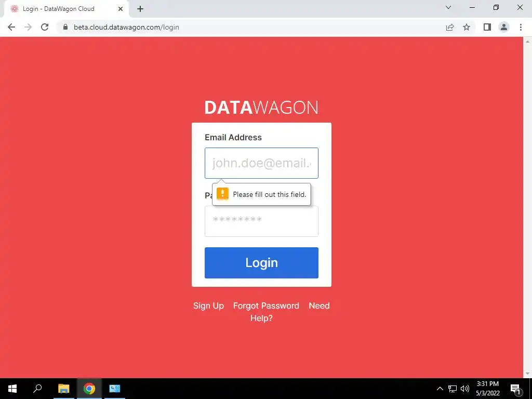Open Windows search magnifier
532x399 pixels.
[37, 389]
